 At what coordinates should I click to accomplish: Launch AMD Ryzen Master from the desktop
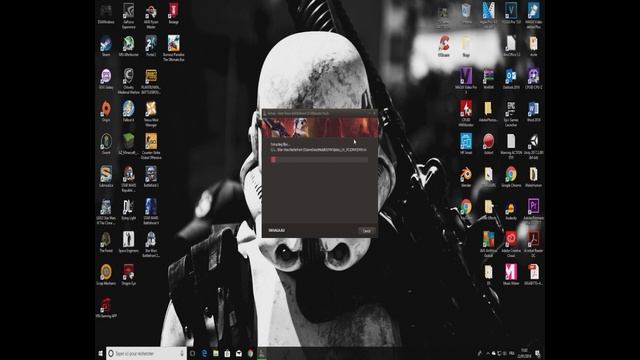point(151,16)
